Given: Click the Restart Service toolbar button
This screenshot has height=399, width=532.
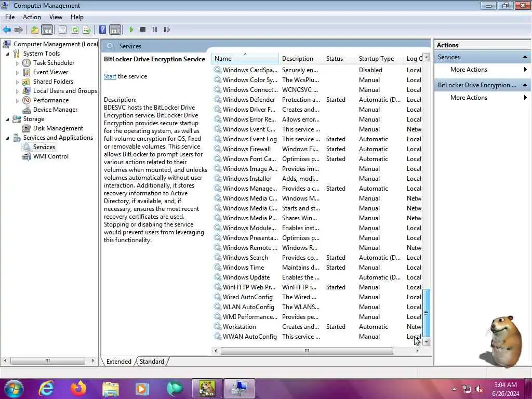Looking at the screenshot, I should tap(167, 30).
